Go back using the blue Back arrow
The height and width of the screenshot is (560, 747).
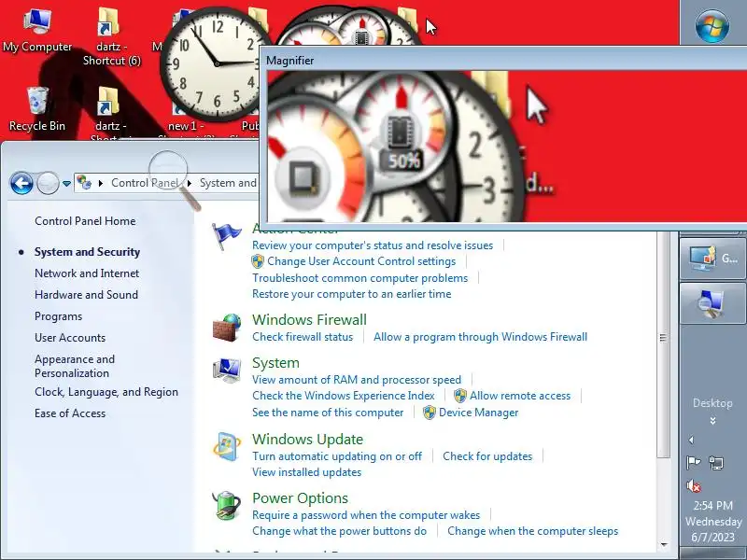[x=21, y=183]
